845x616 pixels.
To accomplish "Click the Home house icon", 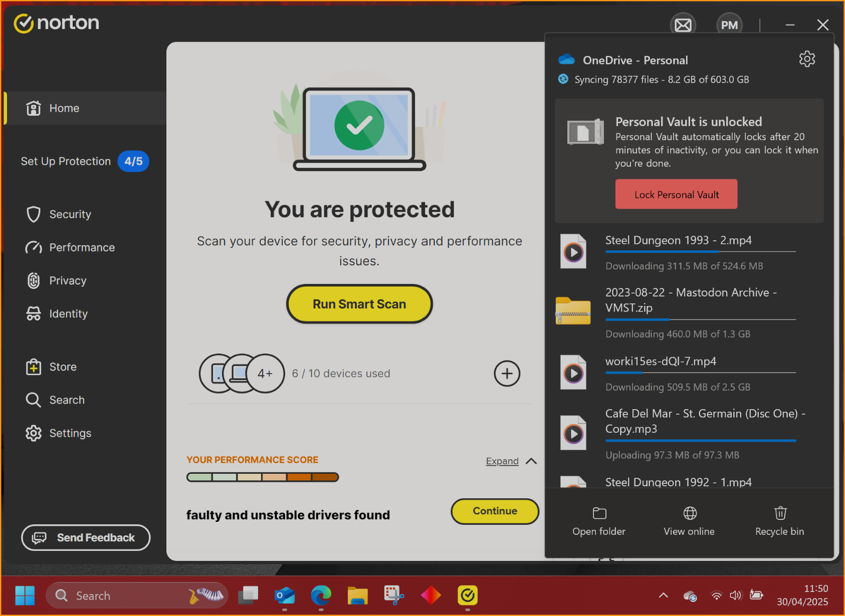I will pos(34,108).
